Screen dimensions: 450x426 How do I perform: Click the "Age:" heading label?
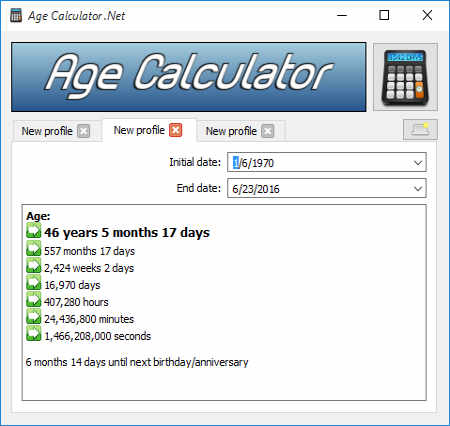point(38,216)
